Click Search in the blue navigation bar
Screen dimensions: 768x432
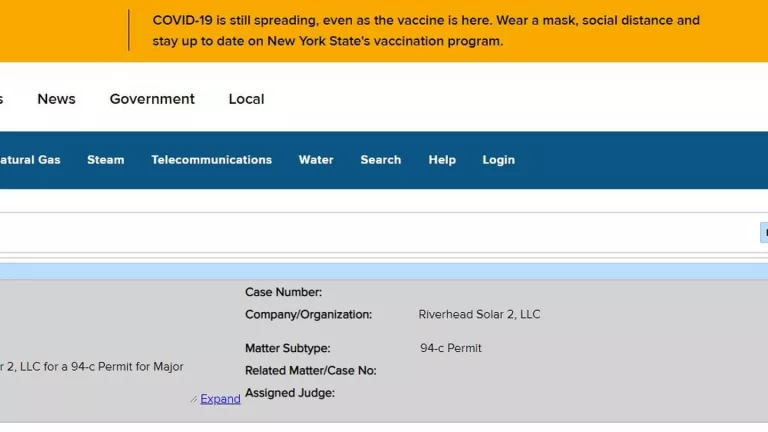(380, 160)
